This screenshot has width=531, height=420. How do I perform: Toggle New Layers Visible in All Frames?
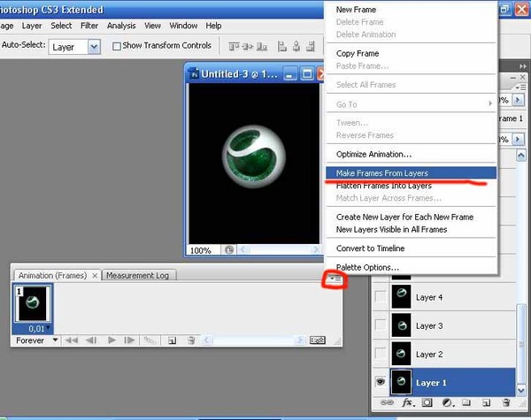(x=391, y=230)
